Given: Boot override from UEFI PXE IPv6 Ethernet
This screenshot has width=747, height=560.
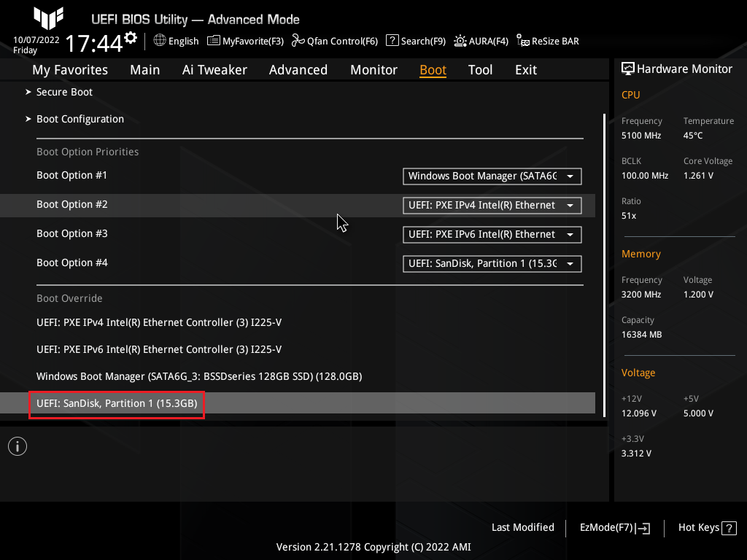Looking at the screenshot, I should 159,349.
